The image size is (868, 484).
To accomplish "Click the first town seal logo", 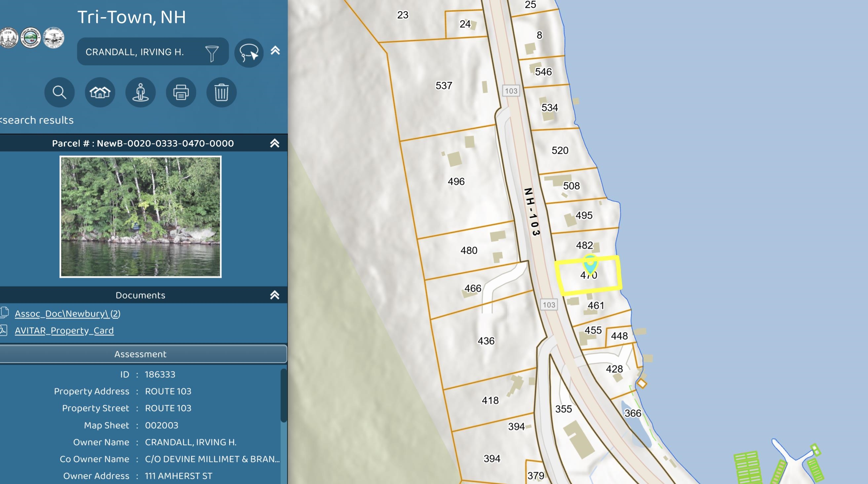I will tap(9, 37).
